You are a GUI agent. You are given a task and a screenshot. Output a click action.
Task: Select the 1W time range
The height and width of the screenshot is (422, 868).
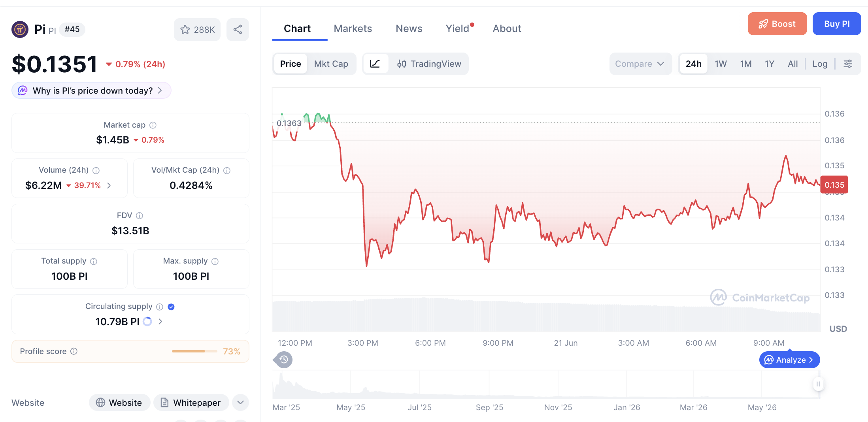(721, 64)
